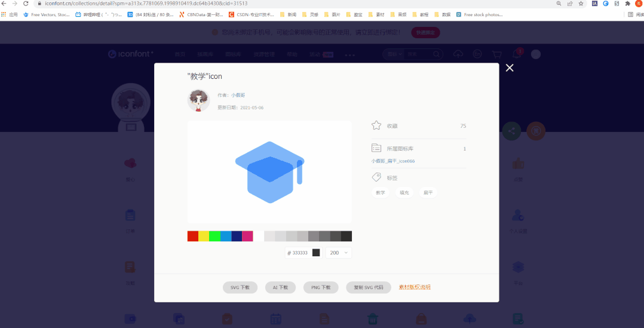Image resolution: width=644 pixels, height=328 pixels.
Task: Open the browser extensions puzzle icon
Action: [x=627, y=3]
